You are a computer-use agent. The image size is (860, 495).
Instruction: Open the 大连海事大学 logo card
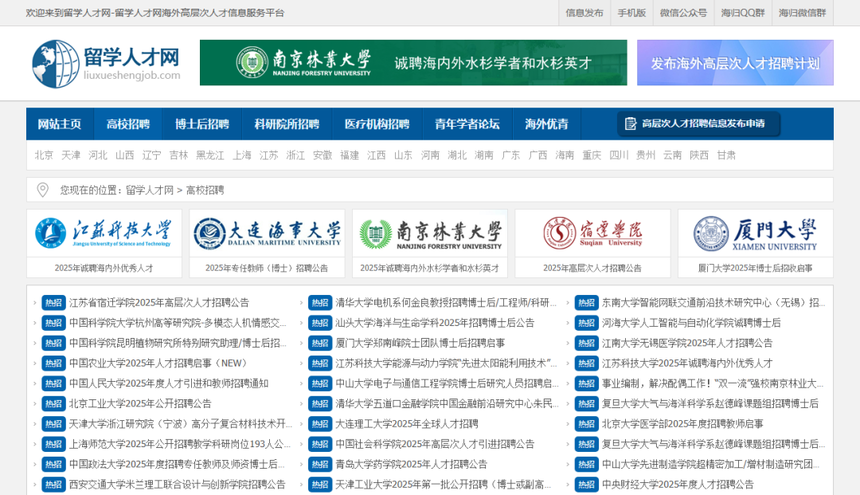coord(267,234)
